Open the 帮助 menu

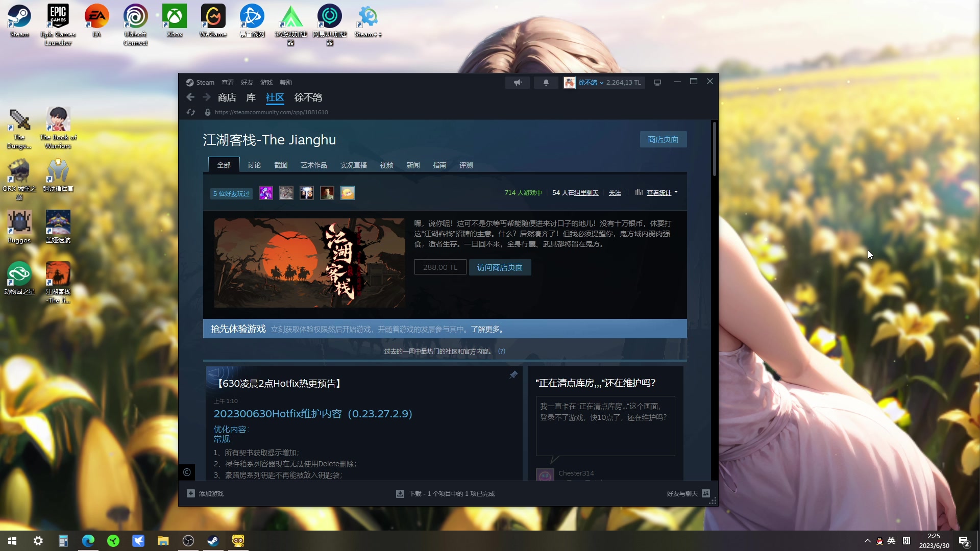[286, 82]
